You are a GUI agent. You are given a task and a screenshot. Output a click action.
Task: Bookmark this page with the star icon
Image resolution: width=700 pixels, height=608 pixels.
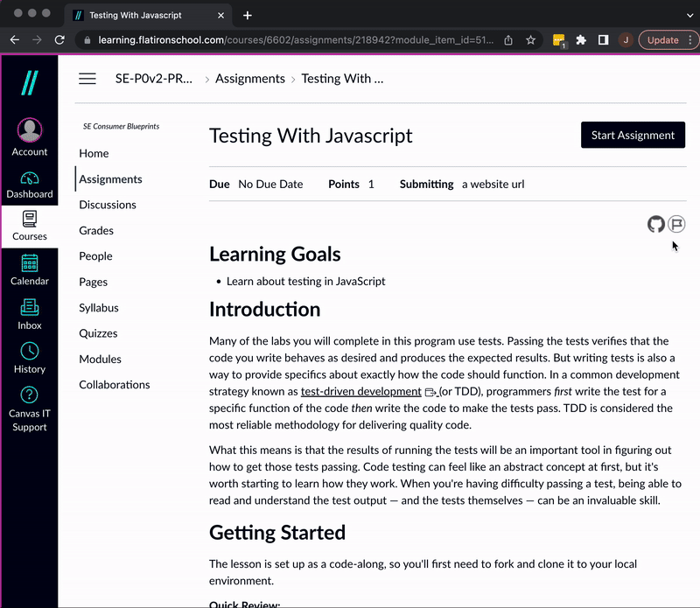point(530,40)
